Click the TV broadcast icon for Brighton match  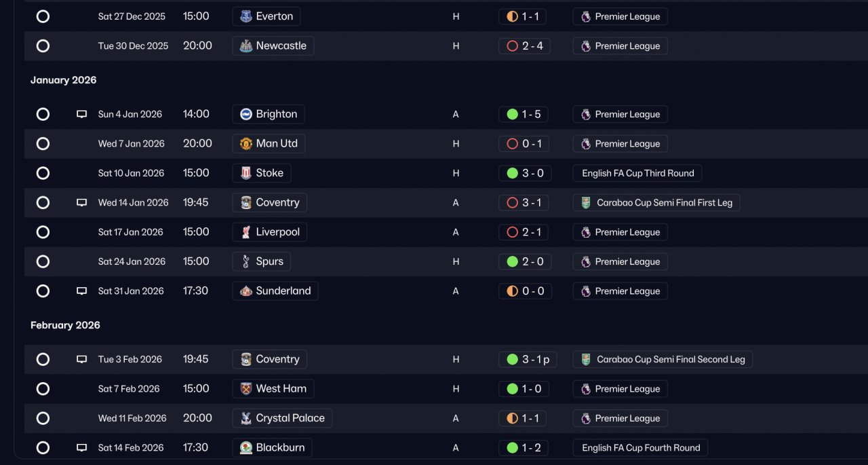[x=81, y=115]
